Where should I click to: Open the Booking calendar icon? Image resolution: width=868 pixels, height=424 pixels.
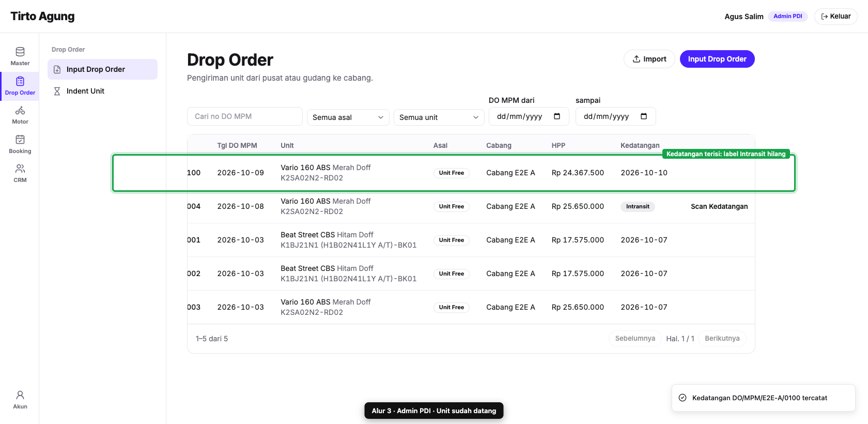tap(20, 140)
